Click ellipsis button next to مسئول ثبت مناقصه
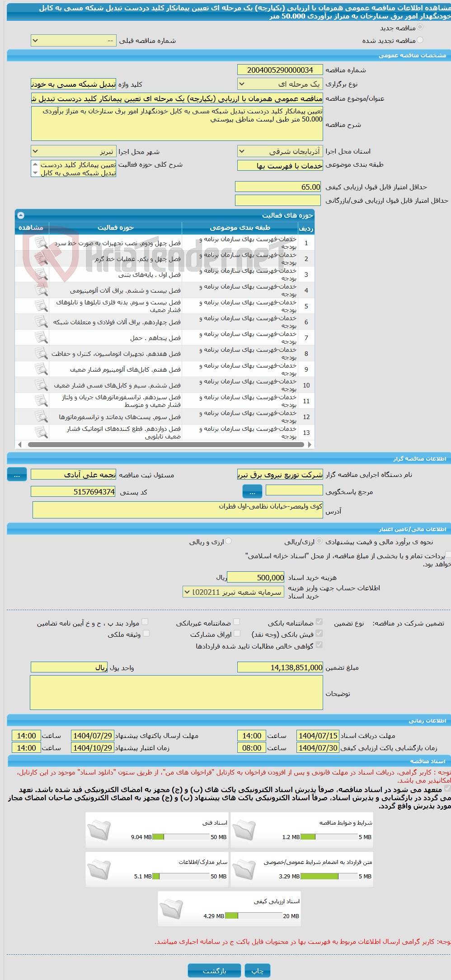The width and height of the screenshot is (451, 980). tap(17, 475)
